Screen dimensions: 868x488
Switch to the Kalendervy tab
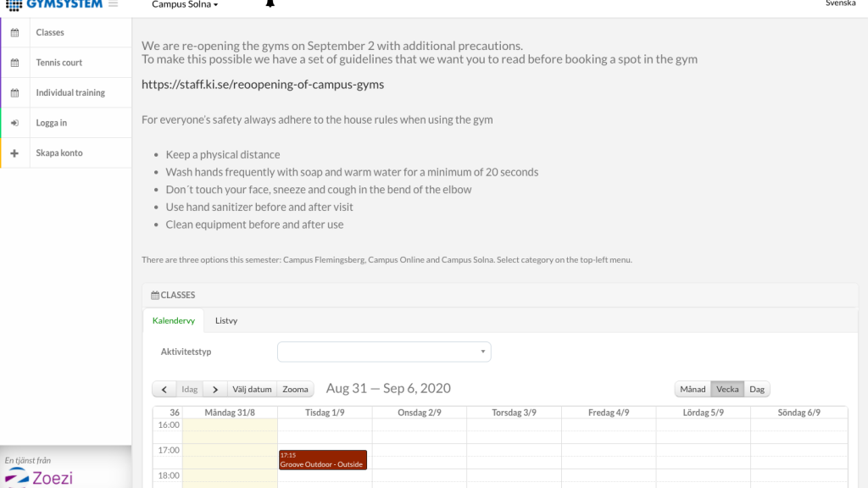(174, 321)
